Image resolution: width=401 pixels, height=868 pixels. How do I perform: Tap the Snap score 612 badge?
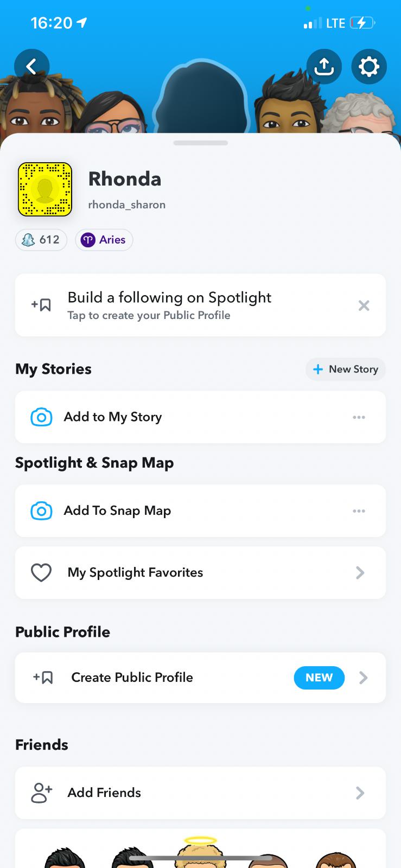click(x=41, y=240)
